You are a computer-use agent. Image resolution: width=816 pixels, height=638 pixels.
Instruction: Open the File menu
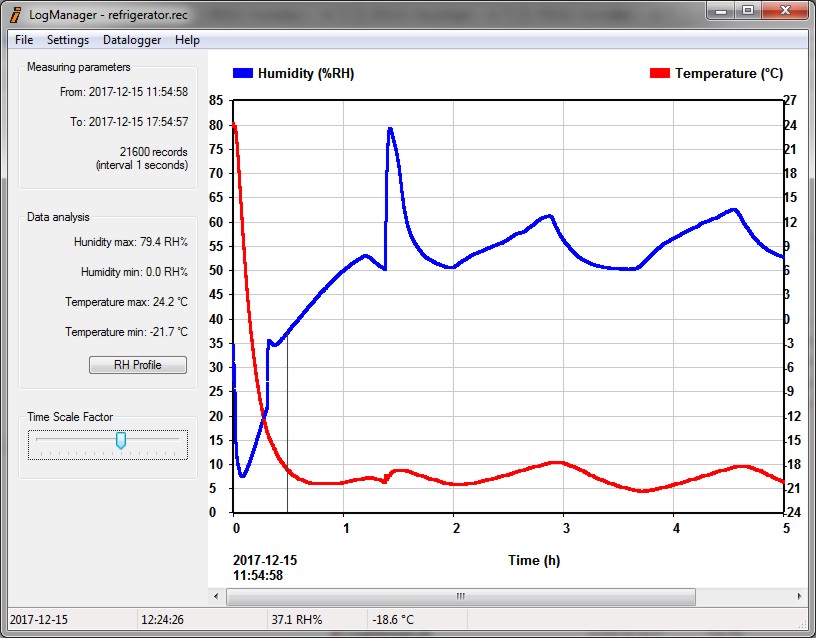[x=24, y=40]
